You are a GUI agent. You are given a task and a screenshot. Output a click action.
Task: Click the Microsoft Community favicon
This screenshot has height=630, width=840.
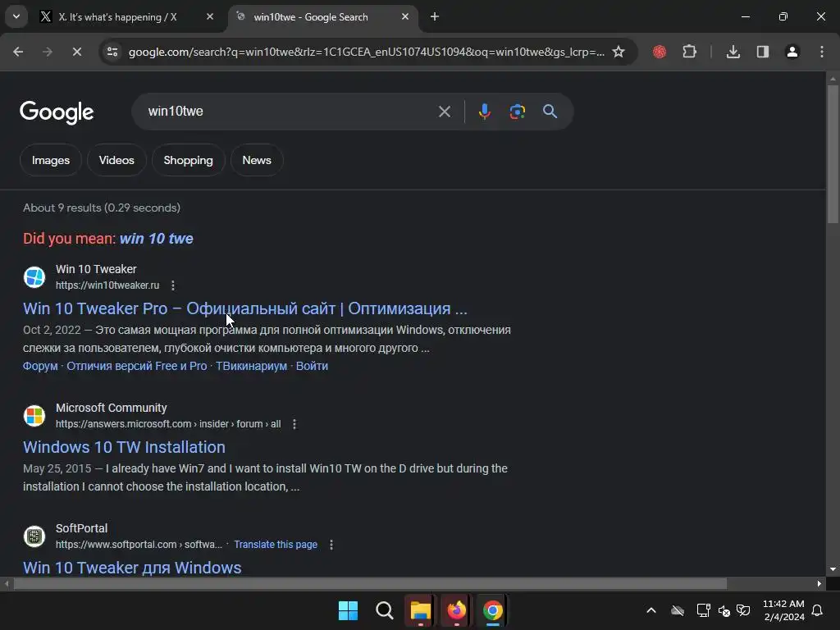coord(34,416)
